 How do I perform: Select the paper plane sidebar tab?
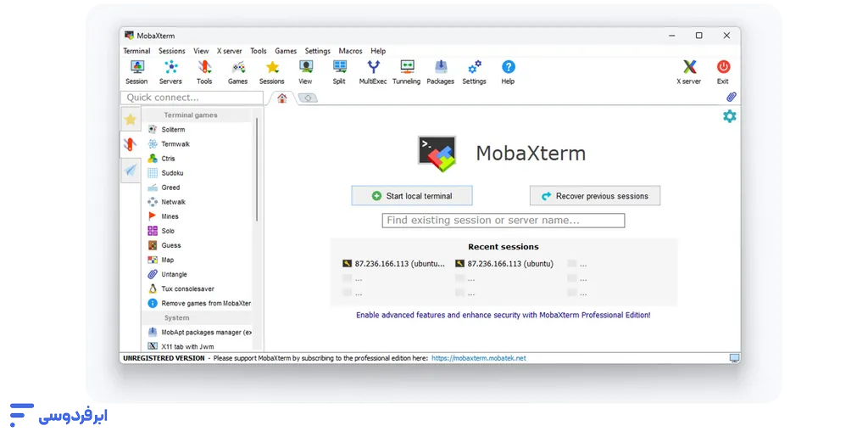click(130, 170)
